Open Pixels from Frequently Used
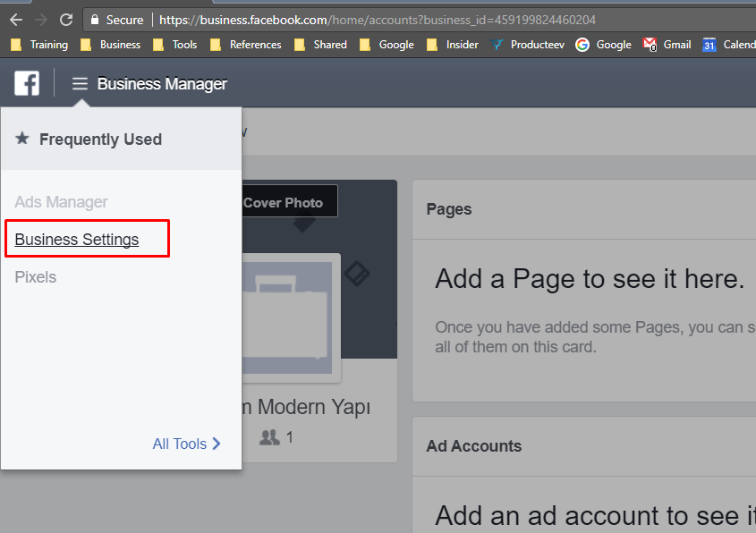This screenshot has height=533, width=756. [x=36, y=277]
